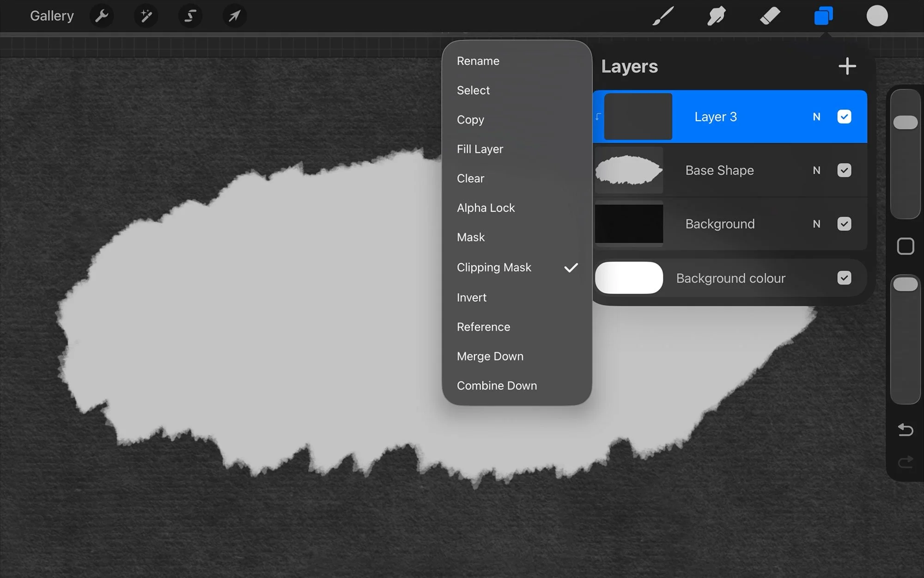Tap the Redo arrow in sidebar
The image size is (924, 578).
click(x=905, y=461)
